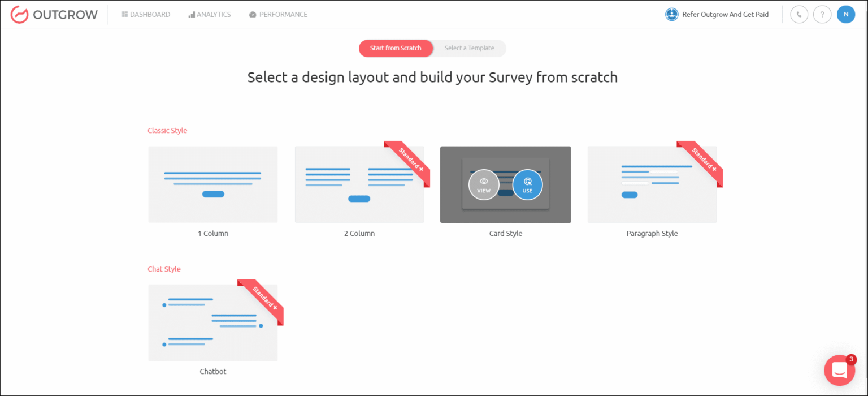Click the Outgrow logo

coord(54,14)
